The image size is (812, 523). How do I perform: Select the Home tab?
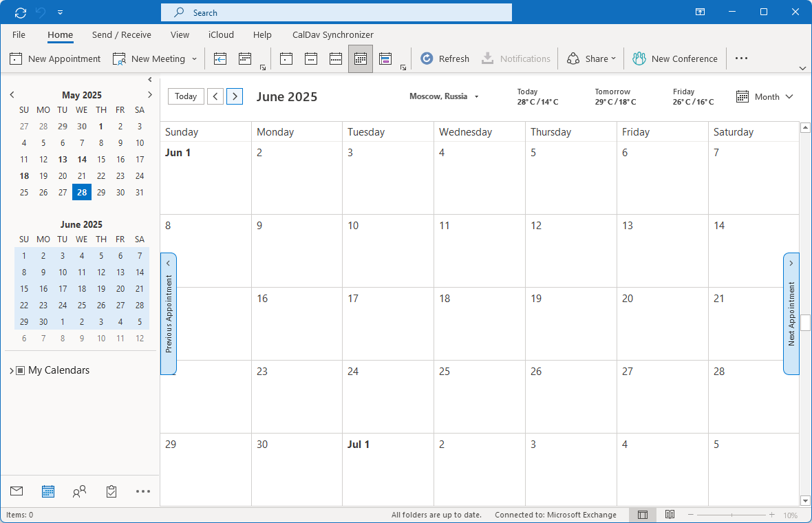[60, 34]
